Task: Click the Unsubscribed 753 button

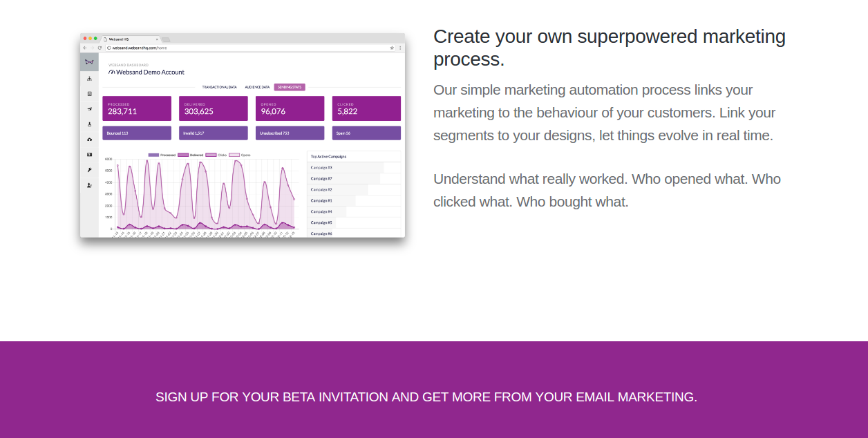Action: [x=290, y=133]
